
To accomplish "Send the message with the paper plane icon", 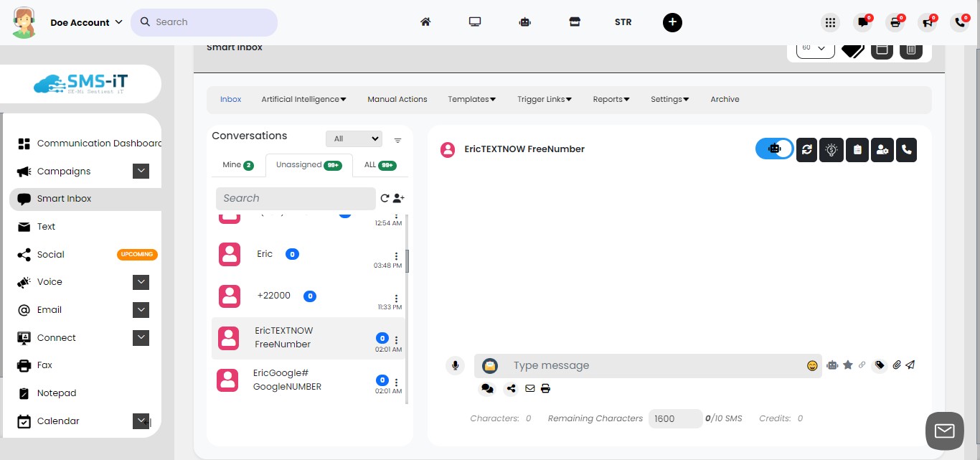I will pyautogui.click(x=910, y=365).
